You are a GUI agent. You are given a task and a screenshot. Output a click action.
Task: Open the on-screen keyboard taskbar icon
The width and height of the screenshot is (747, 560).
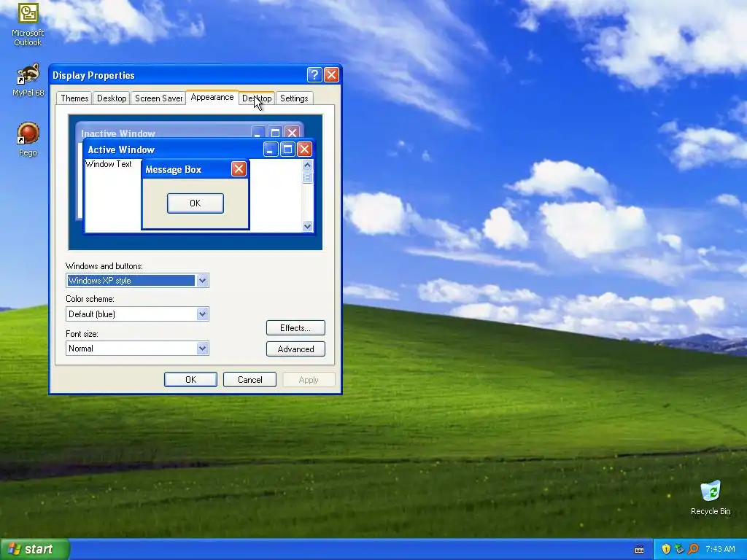(x=639, y=550)
